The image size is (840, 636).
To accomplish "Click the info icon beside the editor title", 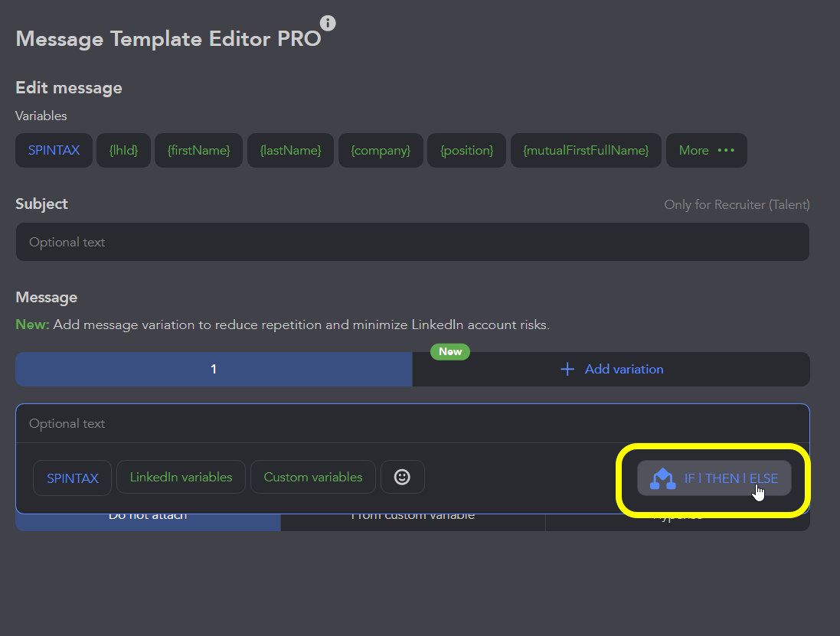I will [x=328, y=23].
